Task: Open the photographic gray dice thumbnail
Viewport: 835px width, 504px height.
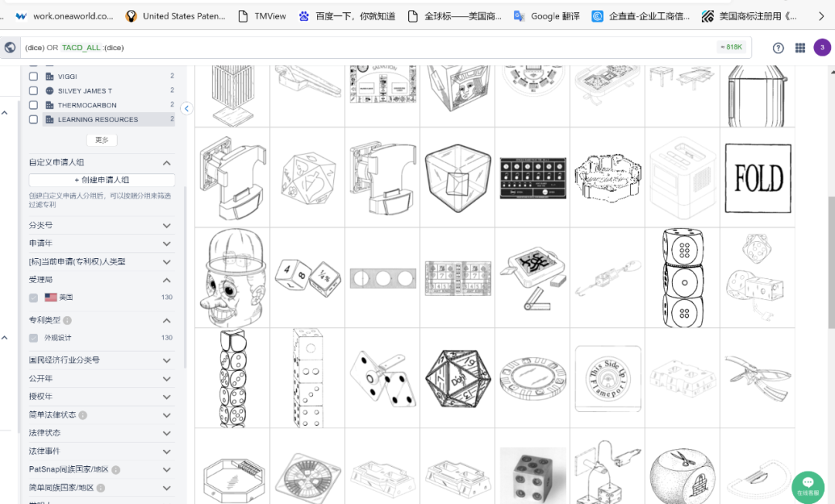Action: coord(533,475)
